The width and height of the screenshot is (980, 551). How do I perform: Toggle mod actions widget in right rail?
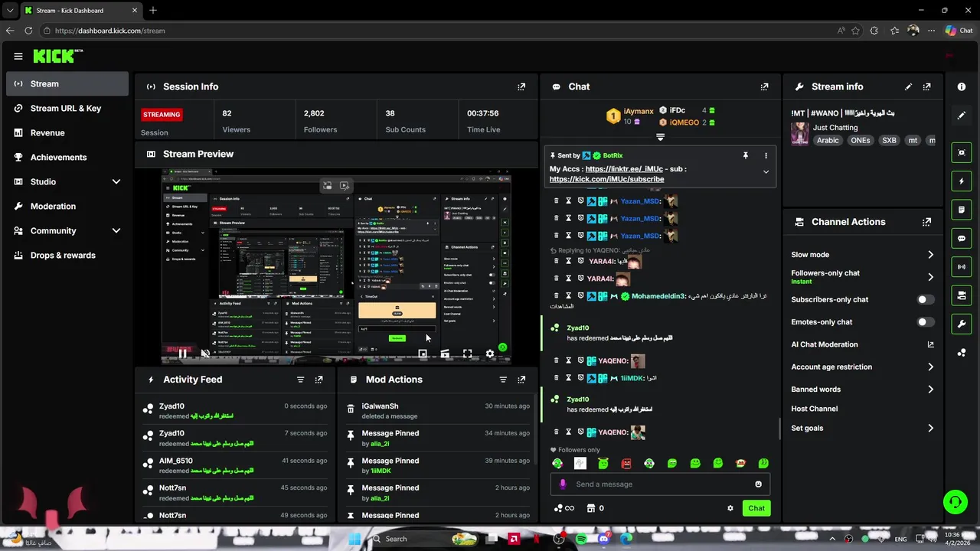(x=962, y=210)
